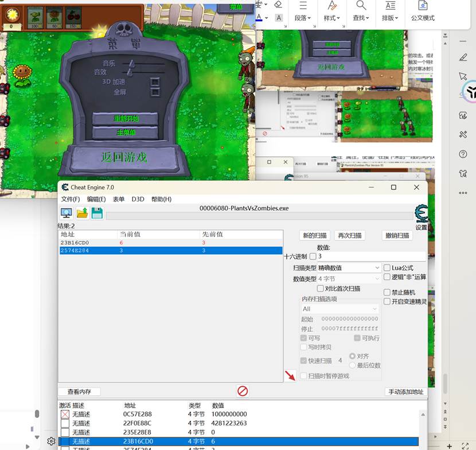Open the process list computer icon
This screenshot has width=476, height=450.
click(66, 213)
